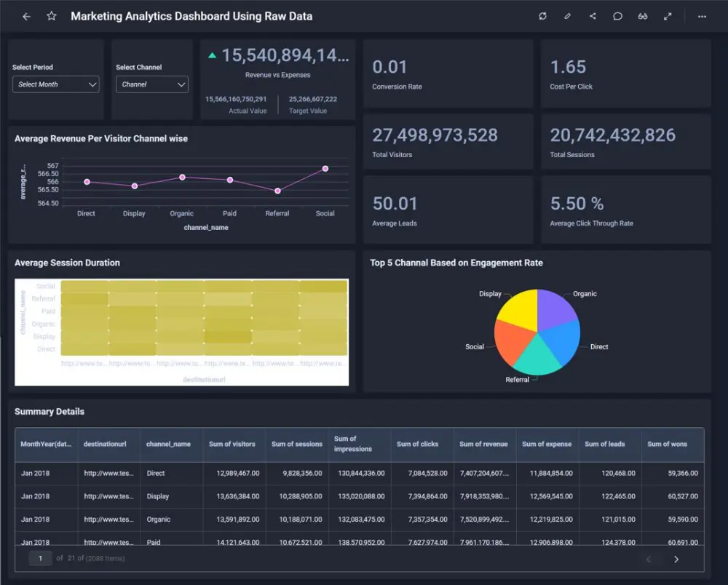This screenshot has width=728, height=585.
Task: Click the Average Click Through Rate 5.50 % value
Action: click(577, 204)
